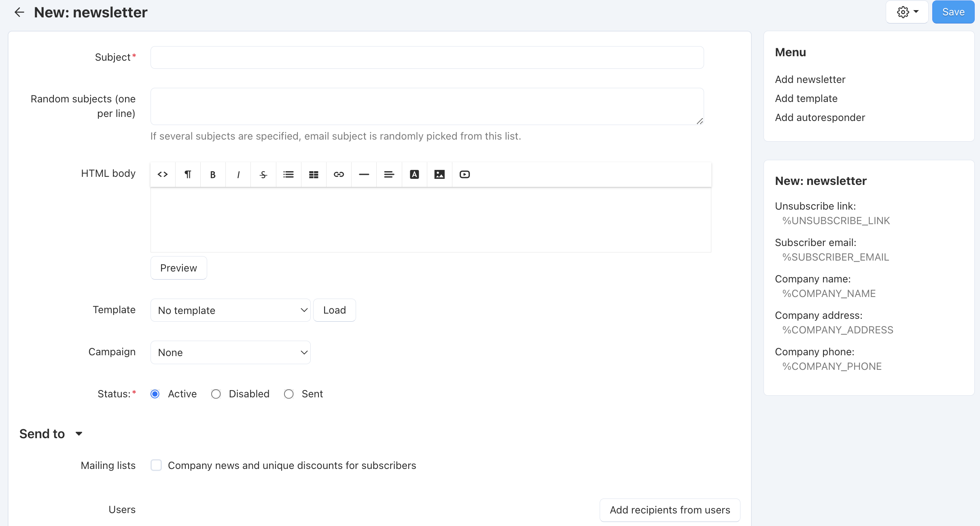Collapse the Send to section
Image resolution: width=980 pixels, height=526 pixels.
pos(51,434)
